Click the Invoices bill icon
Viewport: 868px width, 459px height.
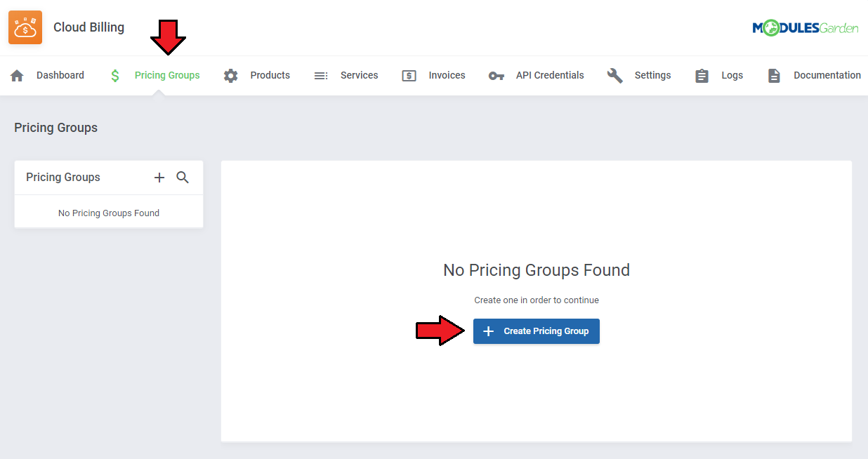click(x=409, y=76)
